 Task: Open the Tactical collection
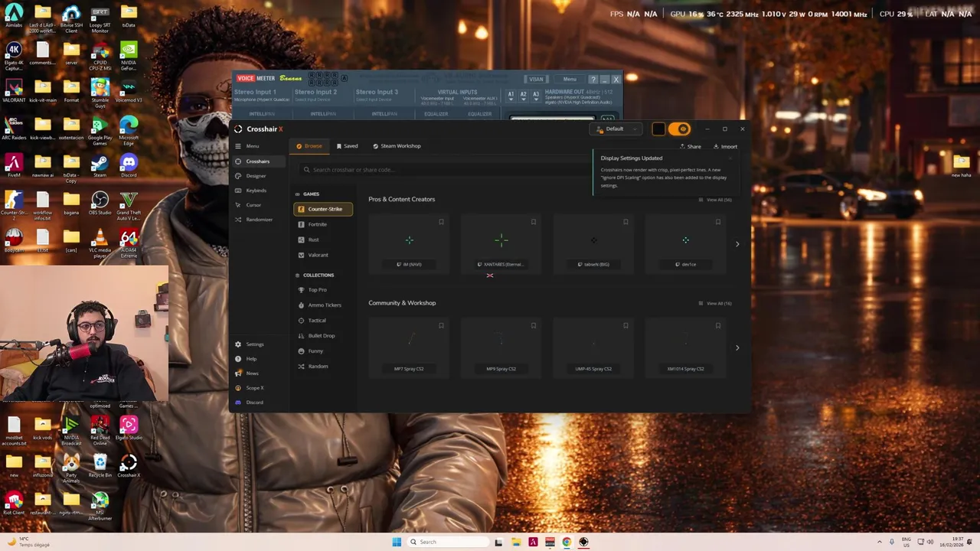tap(323, 321)
